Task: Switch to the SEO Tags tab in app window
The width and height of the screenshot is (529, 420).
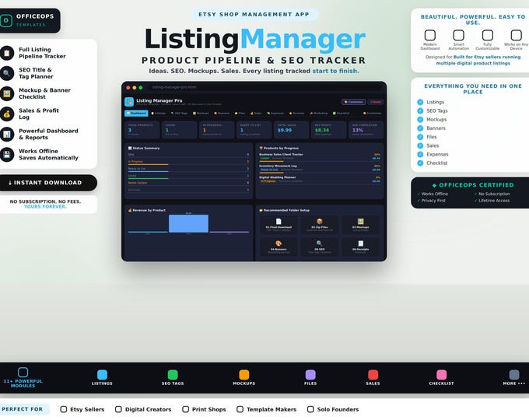Action: click(x=179, y=114)
